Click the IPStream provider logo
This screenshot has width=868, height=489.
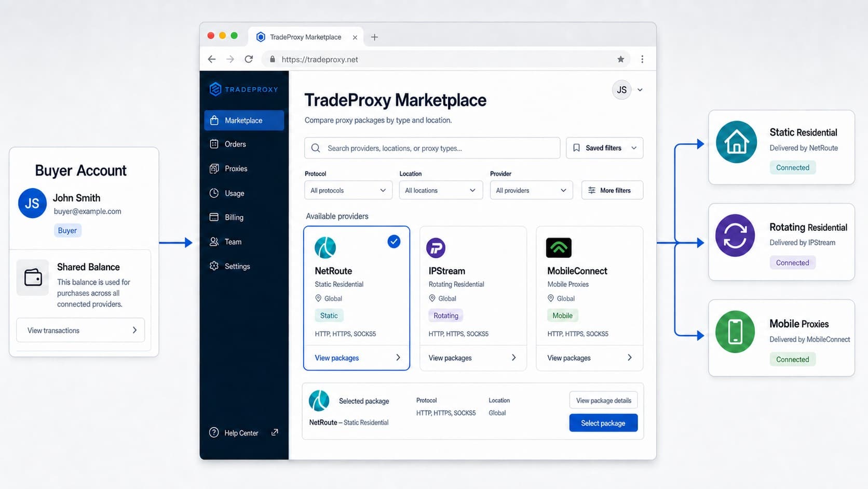point(436,248)
